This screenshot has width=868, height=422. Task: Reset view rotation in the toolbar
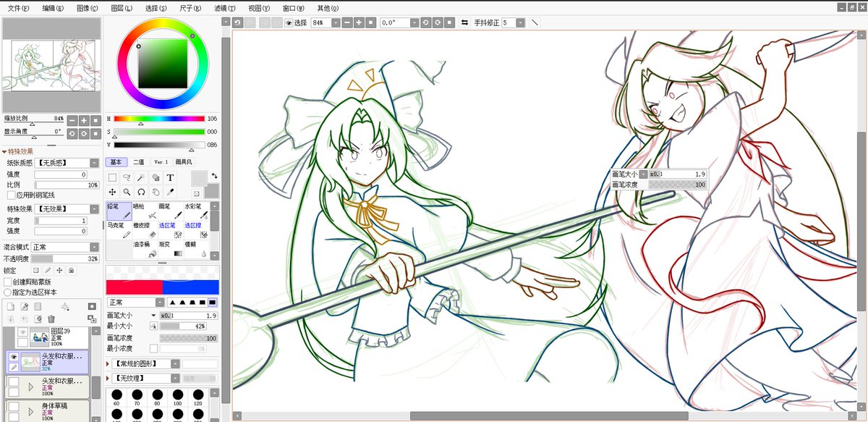[449, 22]
